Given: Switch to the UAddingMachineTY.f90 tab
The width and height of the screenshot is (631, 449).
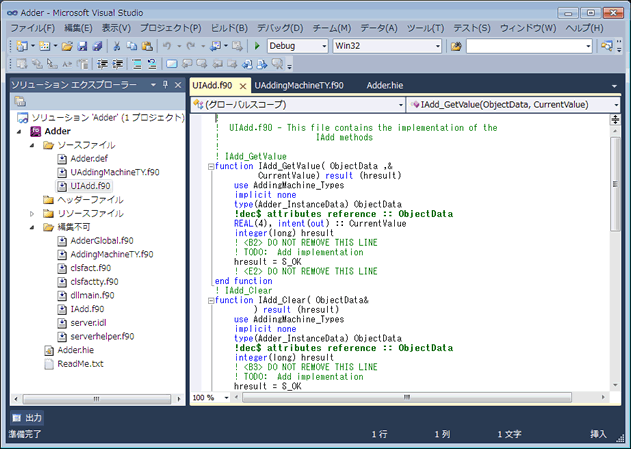Looking at the screenshot, I should [298, 86].
